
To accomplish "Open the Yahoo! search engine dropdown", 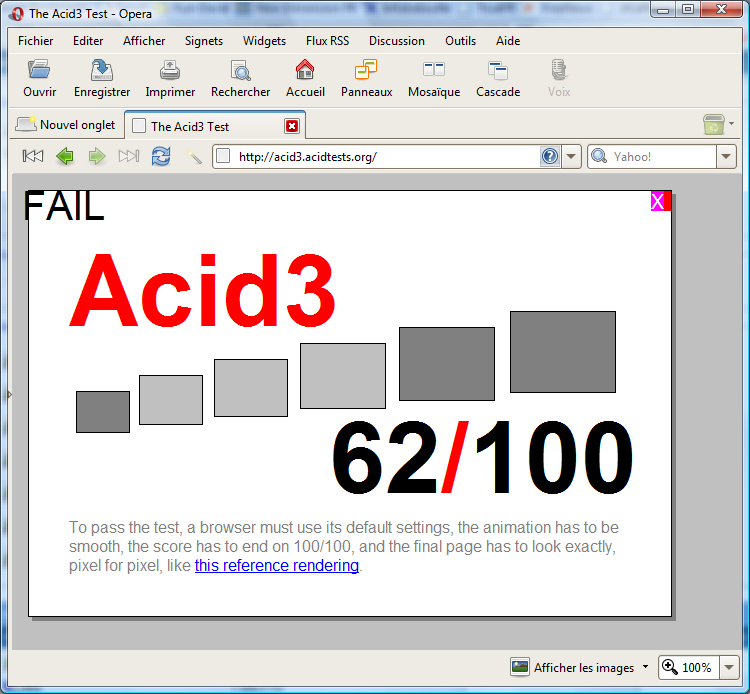I will (x=726, y=156).
